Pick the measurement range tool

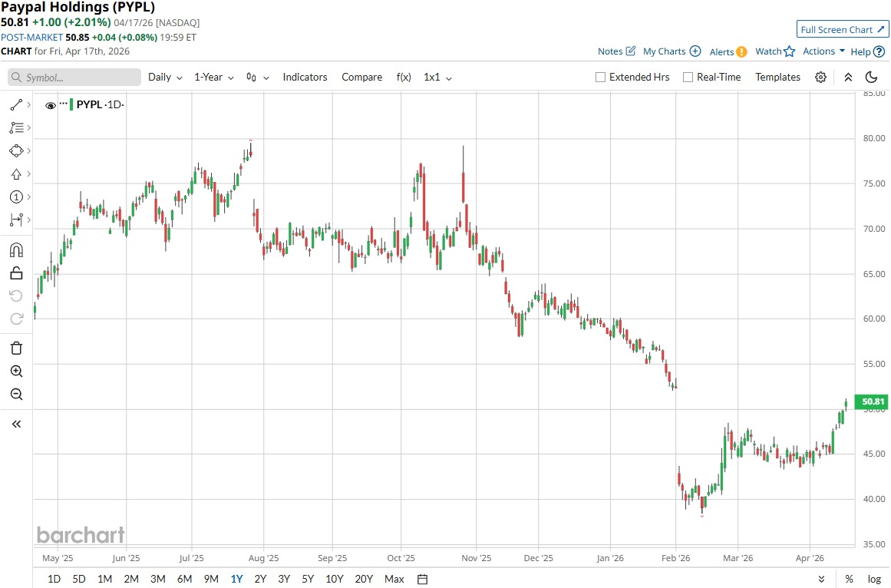[x=16, y=220]
